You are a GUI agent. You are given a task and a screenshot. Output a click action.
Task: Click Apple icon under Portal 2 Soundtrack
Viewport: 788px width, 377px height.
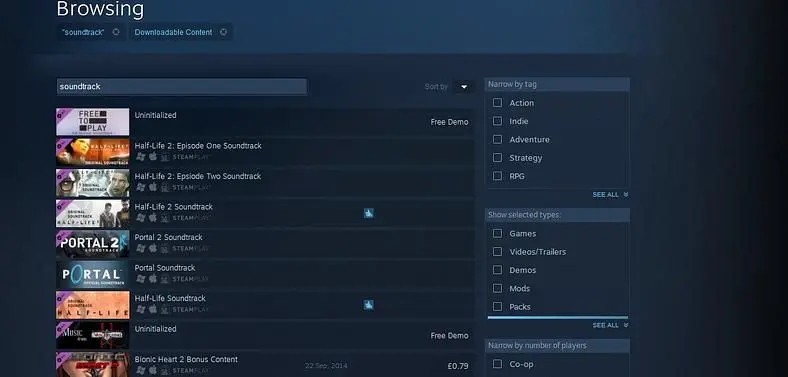click(153, 248)
